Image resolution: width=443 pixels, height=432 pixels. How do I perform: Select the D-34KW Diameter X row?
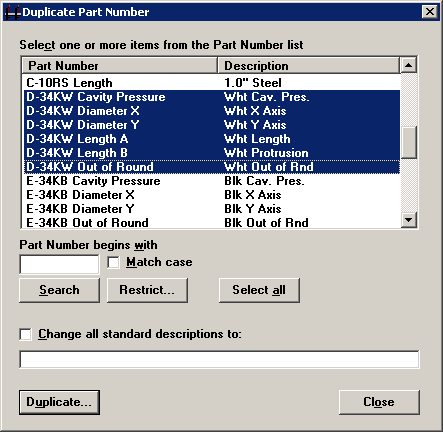(212, 111)
